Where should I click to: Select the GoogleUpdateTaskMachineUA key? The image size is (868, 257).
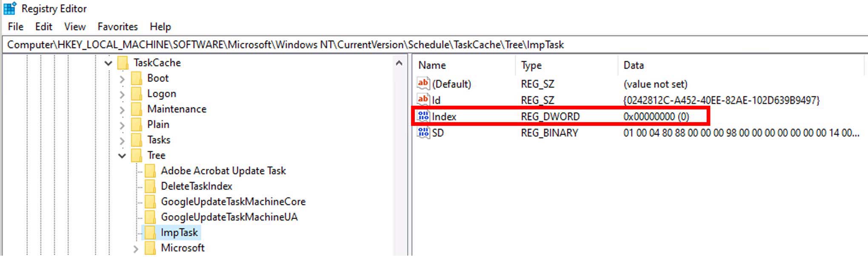pyautogui.click(x=229, y=217)
